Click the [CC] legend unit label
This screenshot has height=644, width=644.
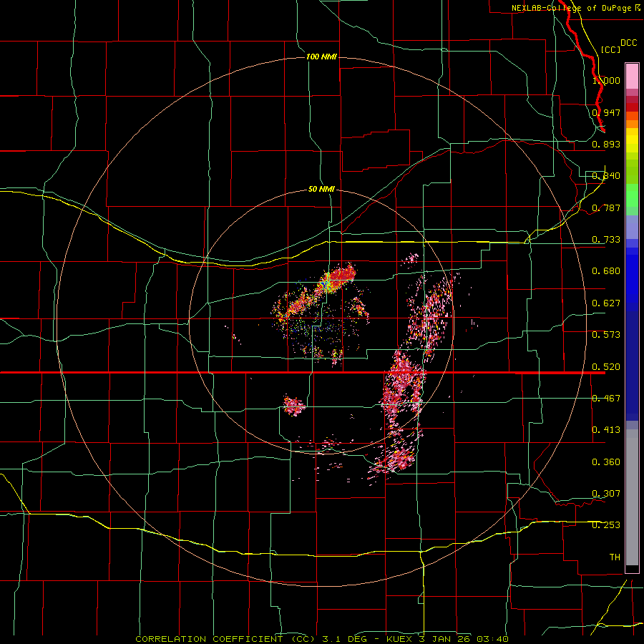click(x=610, y=49)
